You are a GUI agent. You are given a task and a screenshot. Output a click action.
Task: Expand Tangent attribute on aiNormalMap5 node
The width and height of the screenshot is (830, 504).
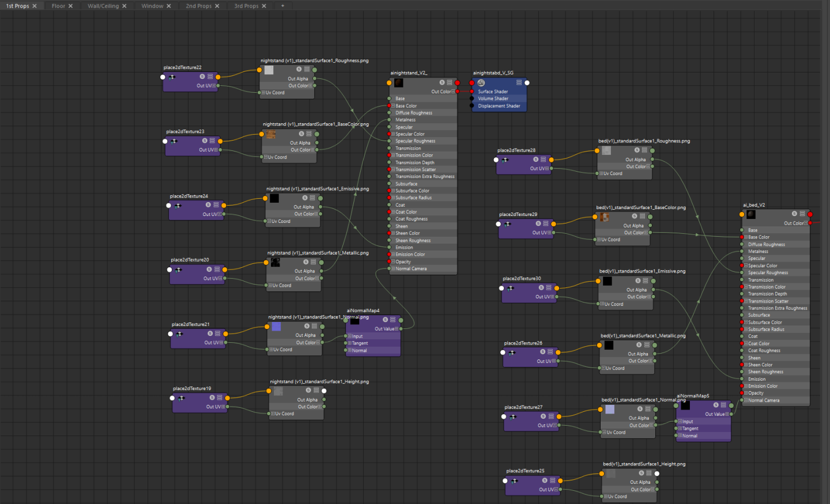coord(680,429)
